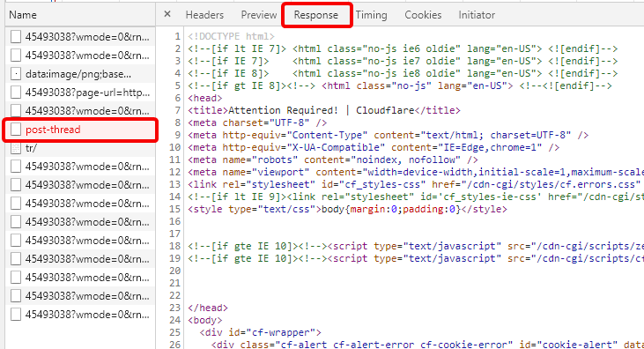Close the request details panel
644x349 pixels.
tap(167, 14)
